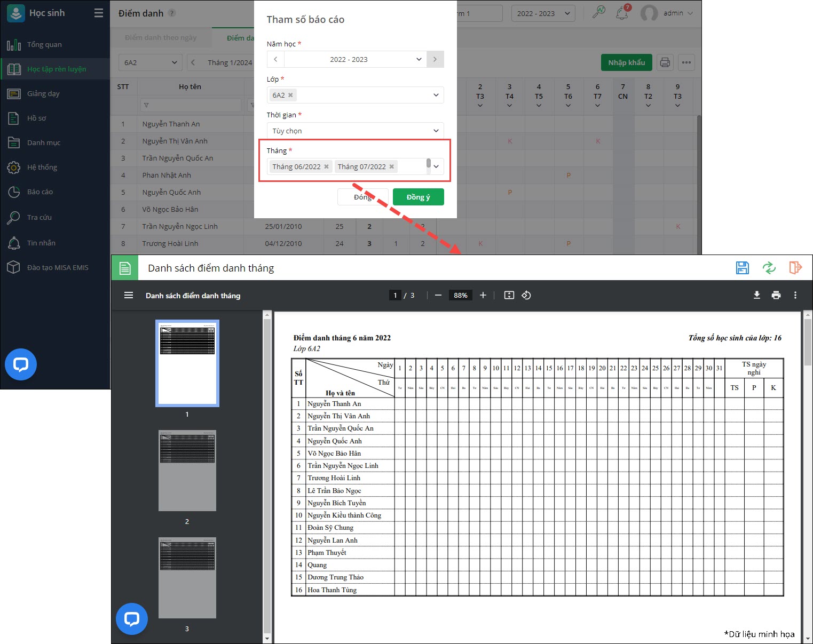Open the notification bell
The width and height of the screenshot is (813, 644).
(x=622, y=13)
